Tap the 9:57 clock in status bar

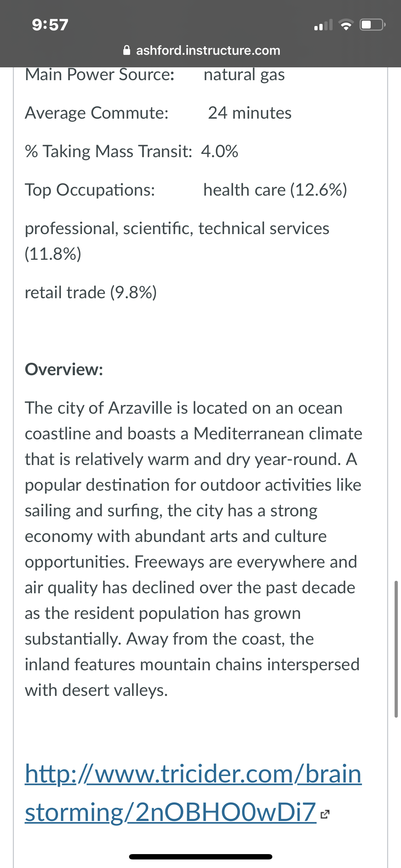tap(50, 25)
